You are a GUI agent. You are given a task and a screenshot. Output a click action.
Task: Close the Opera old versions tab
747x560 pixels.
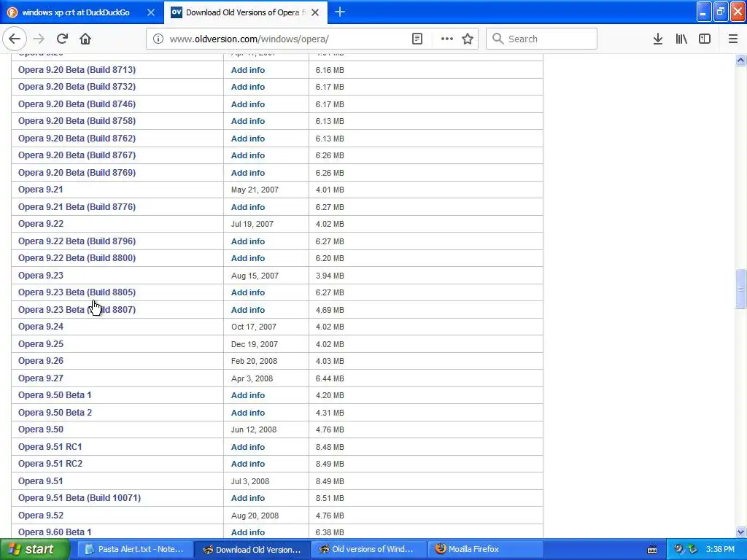pyautogui.click(x=315, y=12)
